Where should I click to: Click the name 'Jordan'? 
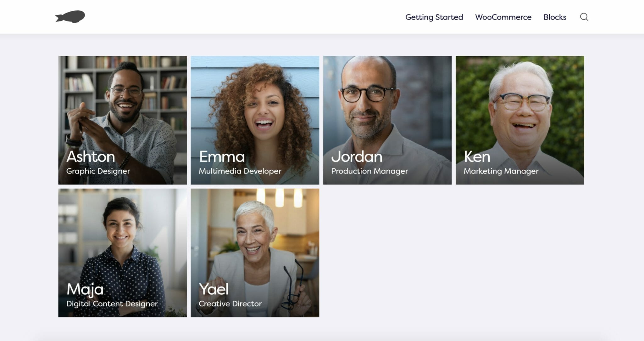coord(357,156)
